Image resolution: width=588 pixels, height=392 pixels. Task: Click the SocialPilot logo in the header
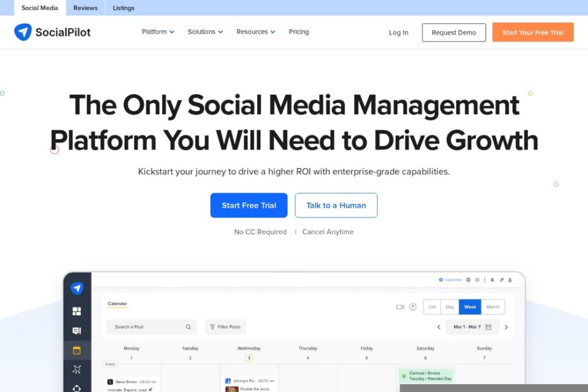[52, 32]
